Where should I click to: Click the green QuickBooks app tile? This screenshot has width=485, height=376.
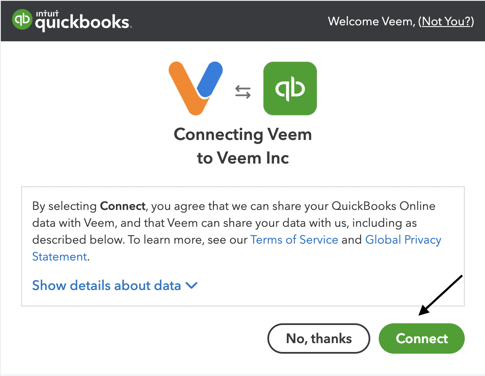pyautogui.click(x=290, y=89)
